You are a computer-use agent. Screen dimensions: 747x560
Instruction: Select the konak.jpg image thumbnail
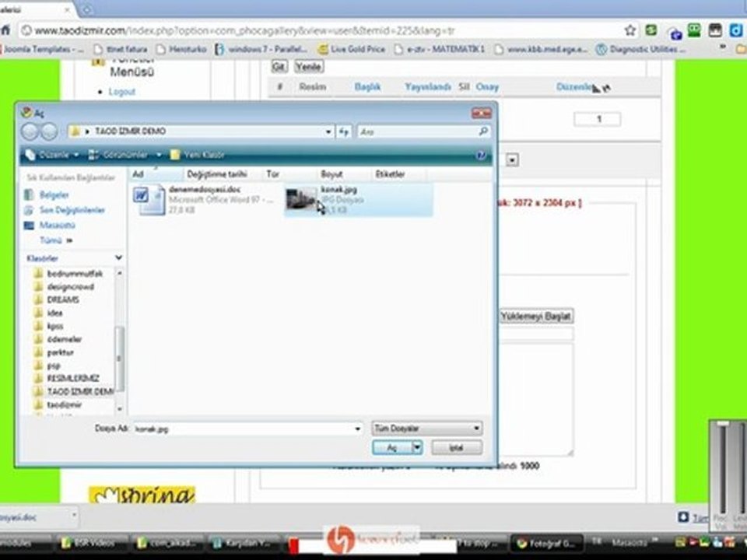(x=301, y=199)
